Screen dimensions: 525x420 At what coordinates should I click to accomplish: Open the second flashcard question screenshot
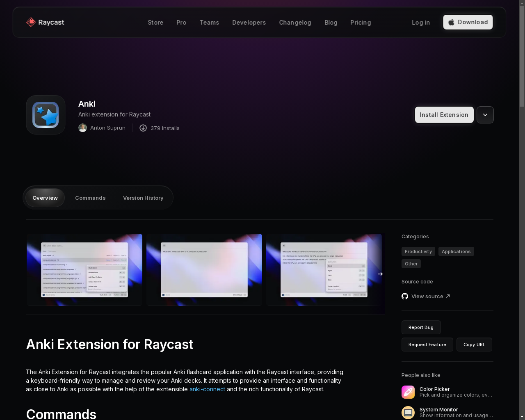[x=204, y=270]
